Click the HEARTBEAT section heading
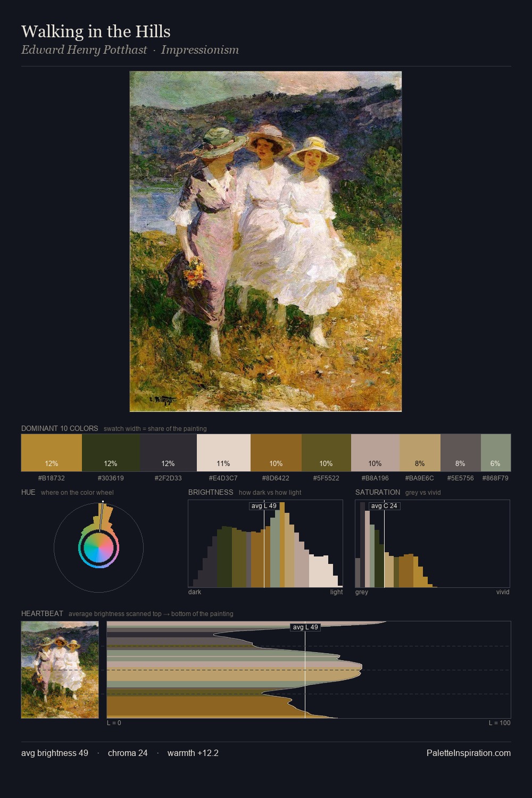 coord(42,613)
